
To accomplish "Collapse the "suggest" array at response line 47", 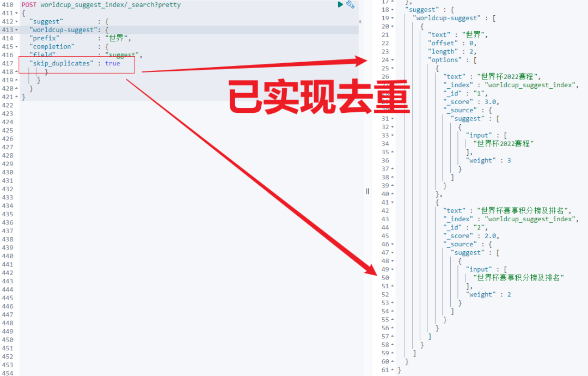I will 393,252.
